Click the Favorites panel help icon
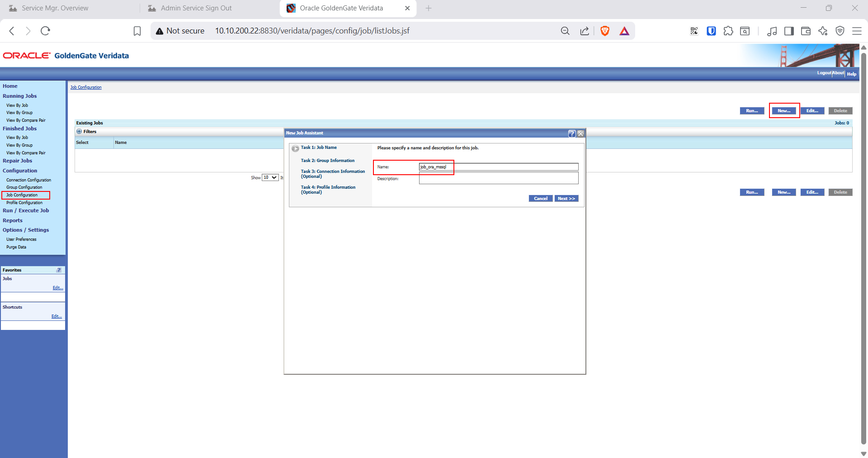This screenshot has width=868, height=458. pos(59,270)
